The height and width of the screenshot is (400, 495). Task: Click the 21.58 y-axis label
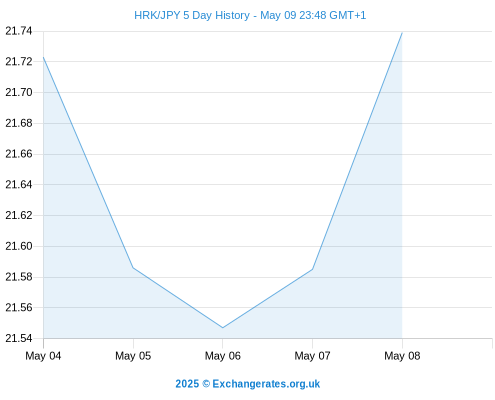click(19, 277)
